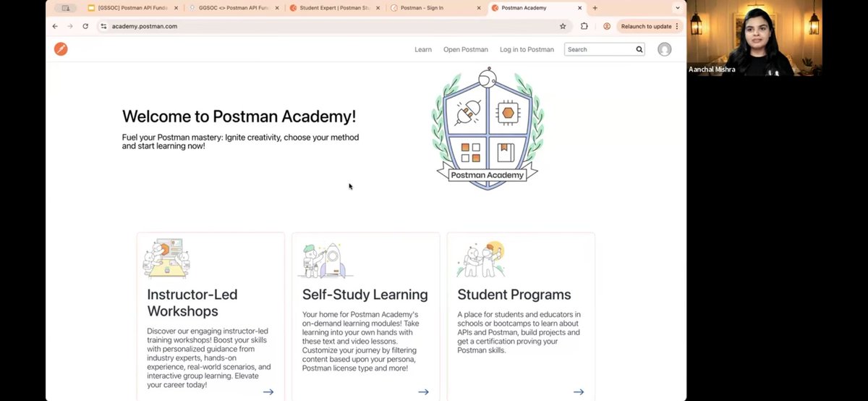Open the Chrome profile icon in toolbar
Viewport: 868px width, 401px height.
pos(607,26)
